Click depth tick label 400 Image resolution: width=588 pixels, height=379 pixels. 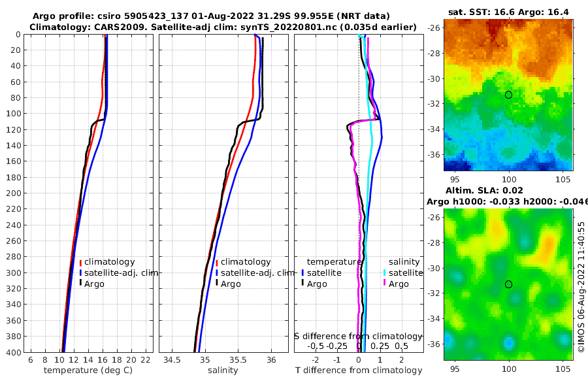[x=14, y=352]
